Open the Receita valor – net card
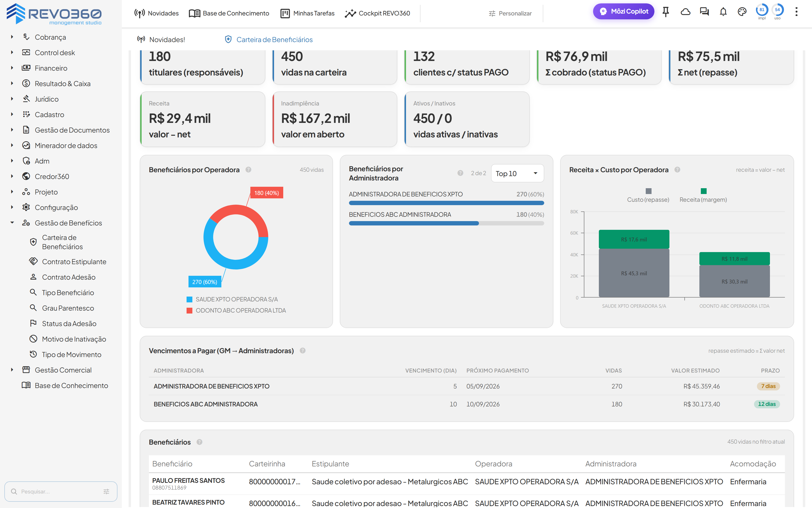This screenshot has width=812, height=508. [x=203, y=119]
